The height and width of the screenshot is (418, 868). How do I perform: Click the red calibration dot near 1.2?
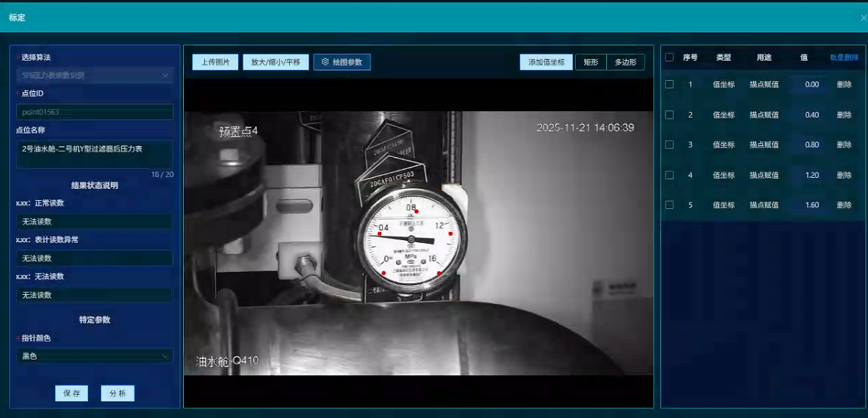click(451, 233)
